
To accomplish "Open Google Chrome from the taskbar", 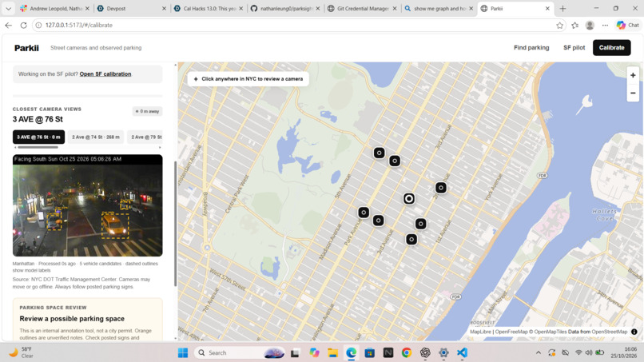I will [407, 352].
